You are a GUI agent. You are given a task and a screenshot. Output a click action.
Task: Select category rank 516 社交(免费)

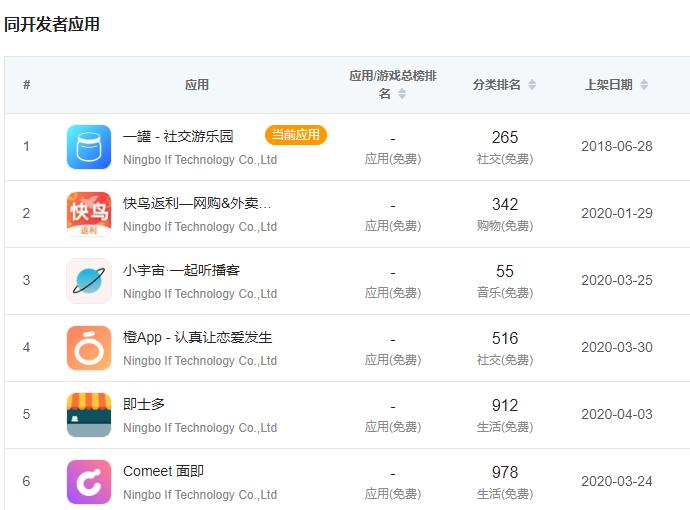tap(505, 348)
